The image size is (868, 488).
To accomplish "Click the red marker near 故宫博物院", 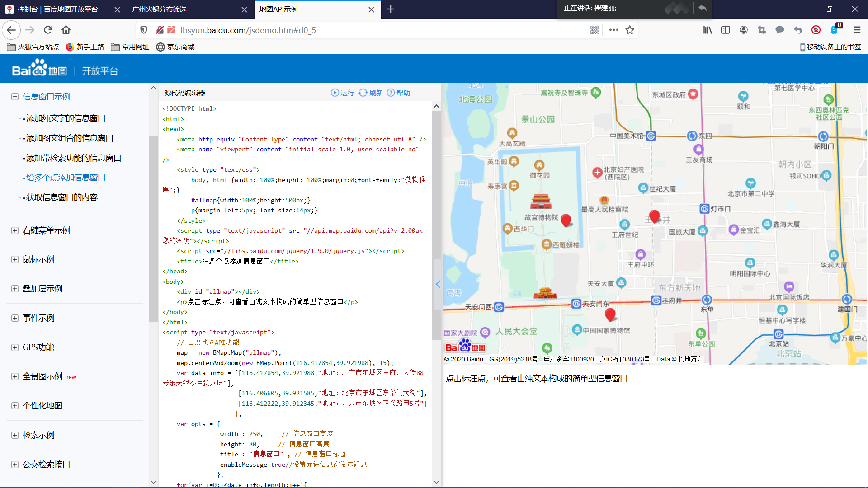I will (x=565, y=220).
